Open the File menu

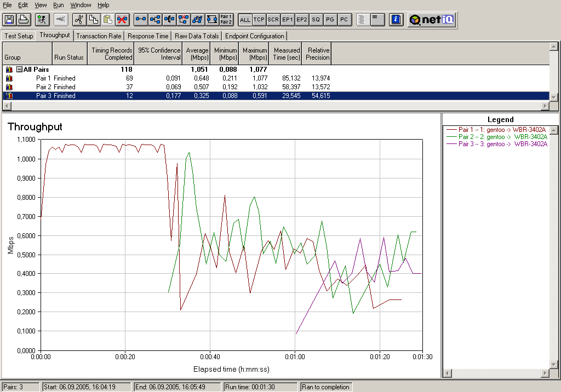7,5
